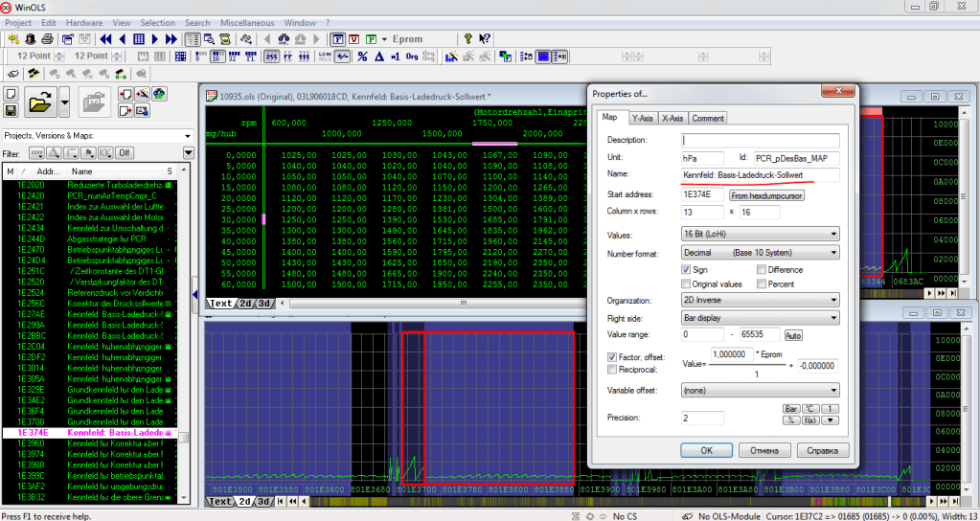The image size is (980, 521).
Task: Expand the Organization 2D Inverse dropdown
Action: [761, 300]
